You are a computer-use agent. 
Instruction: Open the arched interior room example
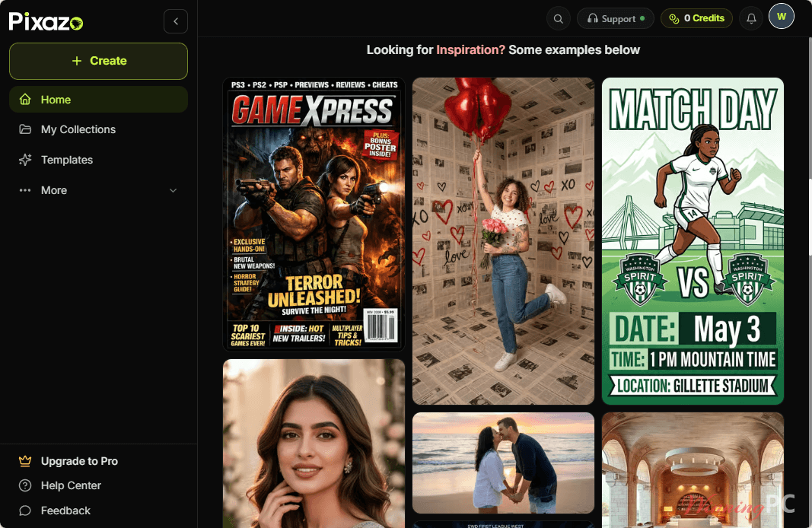pyautogui.click(x=693, y=470)
